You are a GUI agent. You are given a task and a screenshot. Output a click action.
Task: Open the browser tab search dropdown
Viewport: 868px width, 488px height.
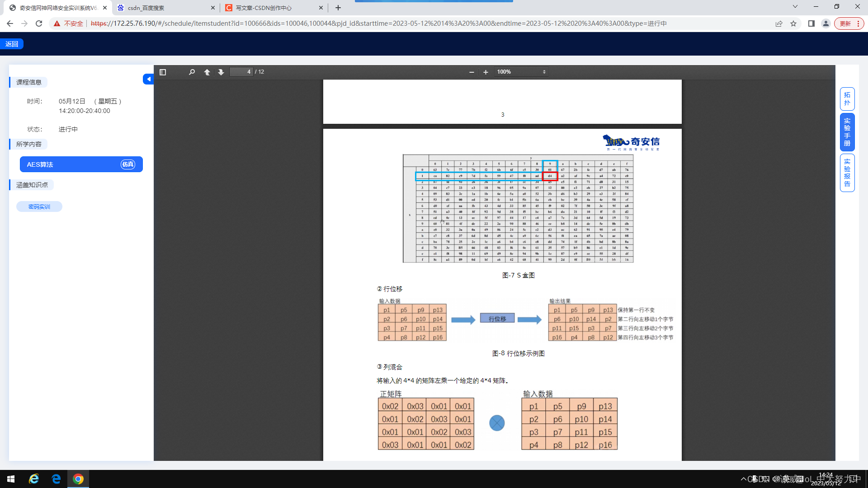(794, 7)
